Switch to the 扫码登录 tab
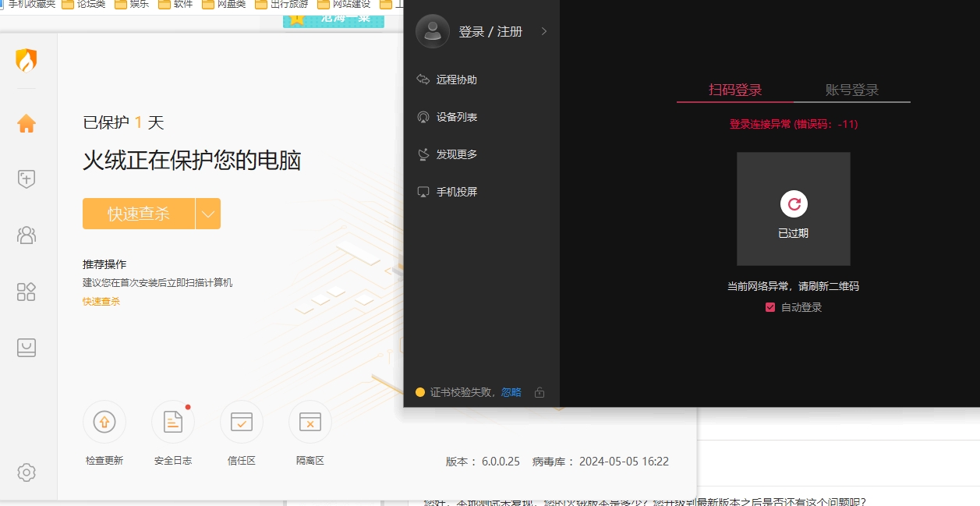Viewport: 980px width, 506px height. 734,90
